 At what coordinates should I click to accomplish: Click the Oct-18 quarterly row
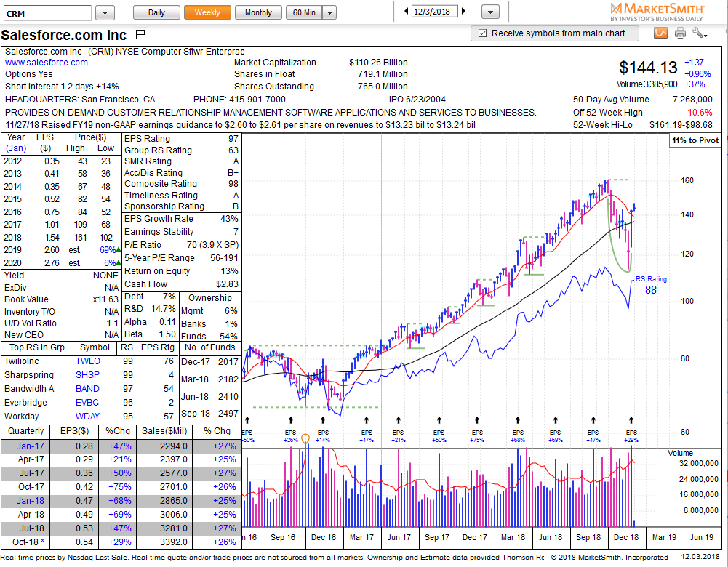pos(121,542)
